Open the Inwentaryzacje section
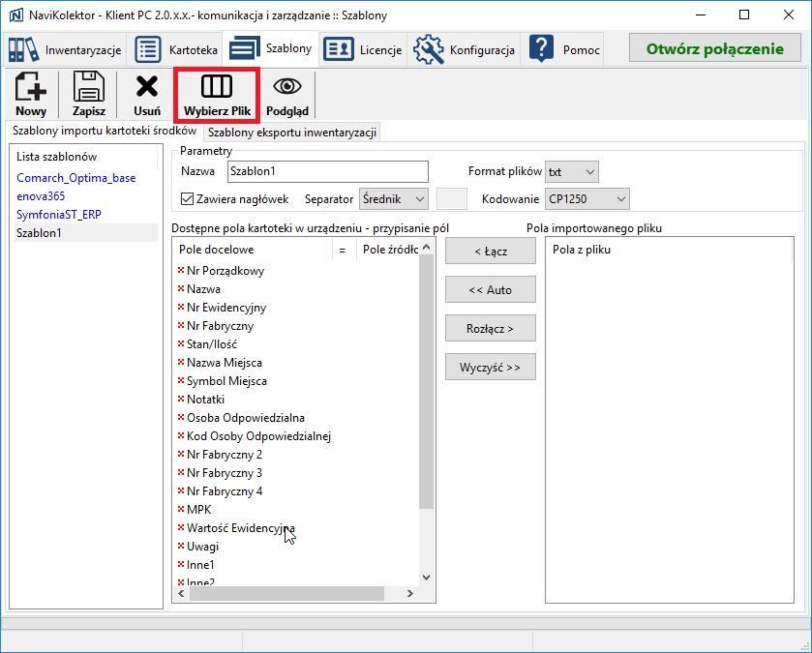This screenshot has height=653, width=812. coord(65,49)
